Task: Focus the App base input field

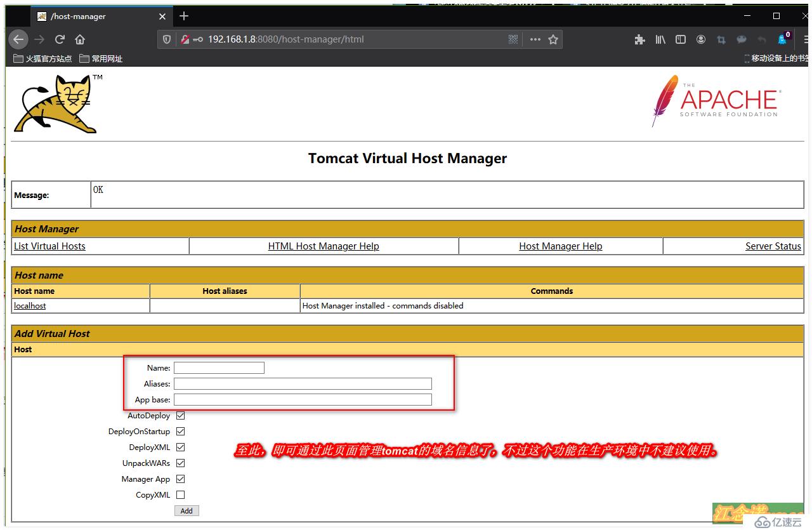Action: tap(303, 399)
